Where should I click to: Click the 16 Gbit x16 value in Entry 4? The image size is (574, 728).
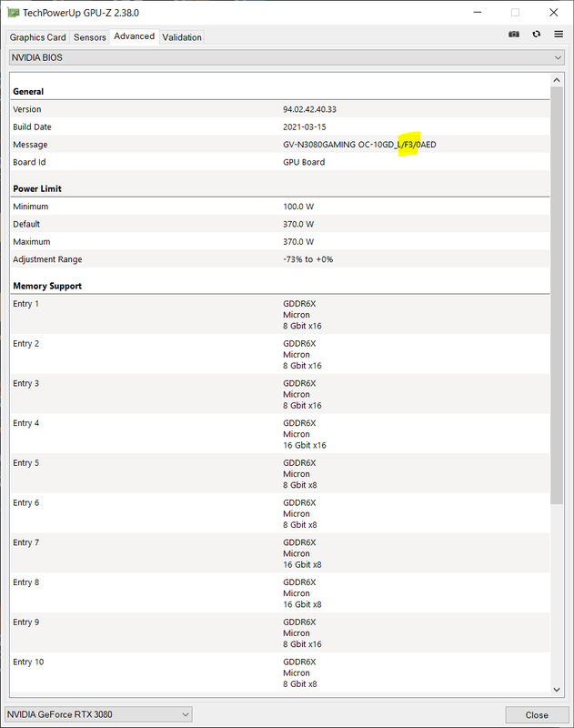pos(305,445)
